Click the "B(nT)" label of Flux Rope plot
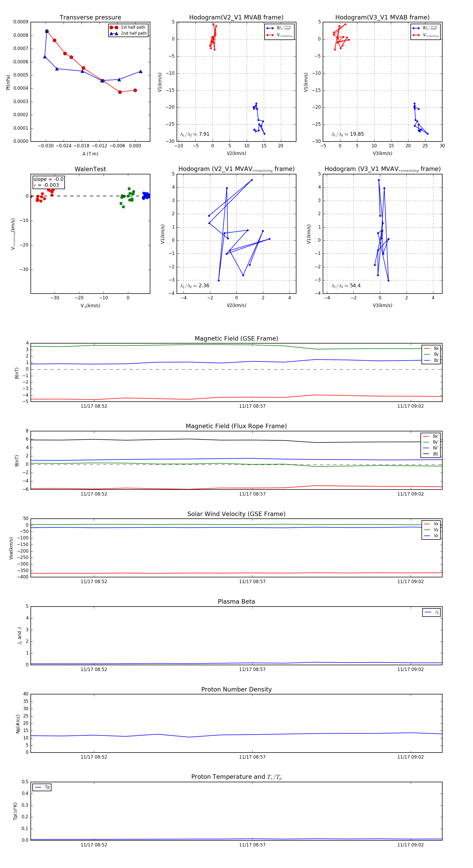473x868 pixels. click(x=17, y=461)
